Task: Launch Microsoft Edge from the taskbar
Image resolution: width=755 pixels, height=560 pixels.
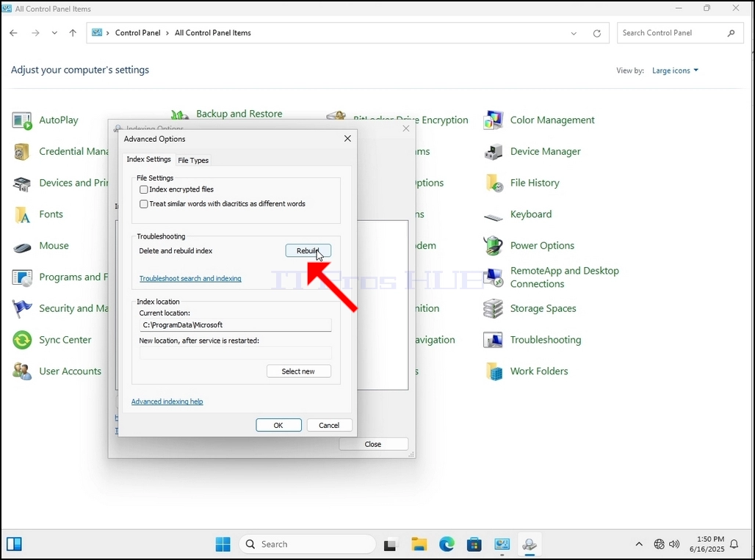Action: 447,544
